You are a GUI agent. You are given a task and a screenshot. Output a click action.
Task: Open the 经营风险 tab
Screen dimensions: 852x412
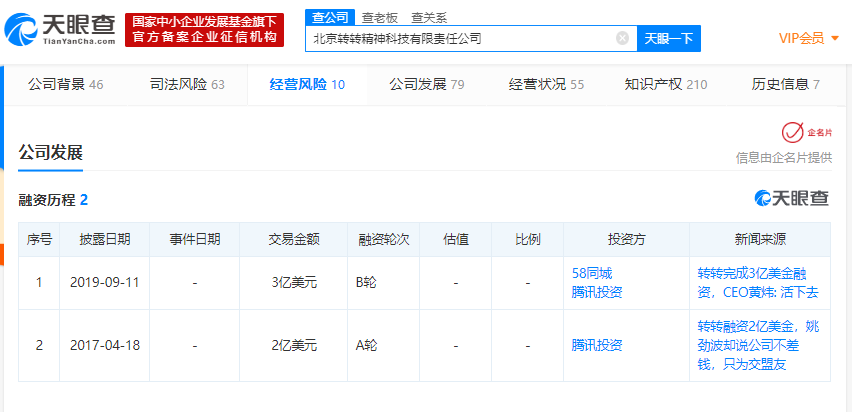pyautogui.click(x=307, y=84)
